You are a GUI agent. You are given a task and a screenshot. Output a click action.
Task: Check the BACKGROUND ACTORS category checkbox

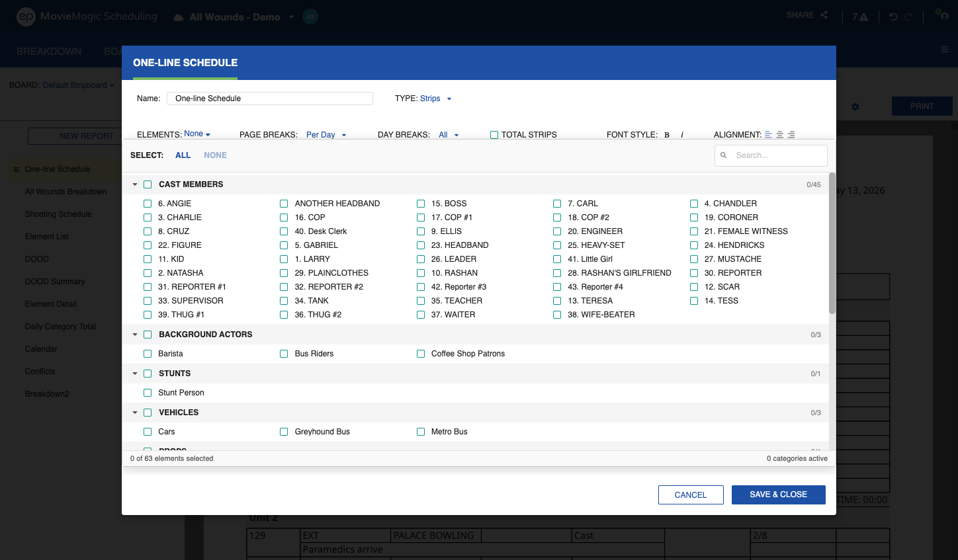coord(148,335)
